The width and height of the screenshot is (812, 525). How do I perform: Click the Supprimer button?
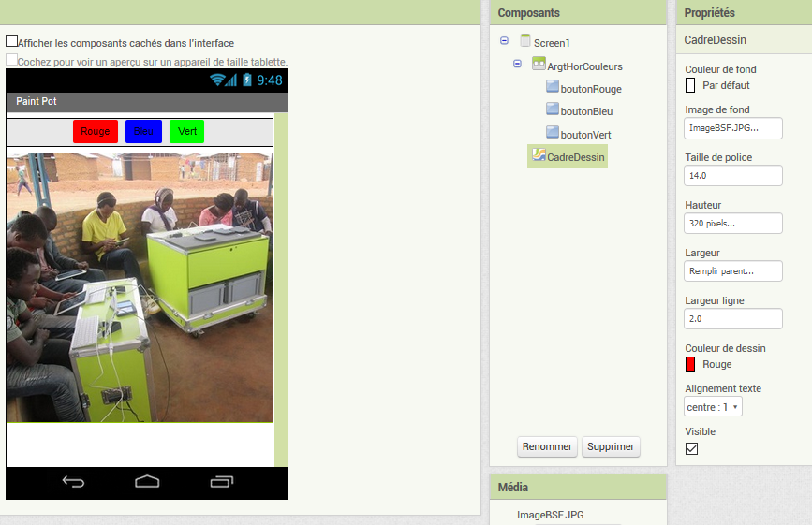click(x=611, y=446)
